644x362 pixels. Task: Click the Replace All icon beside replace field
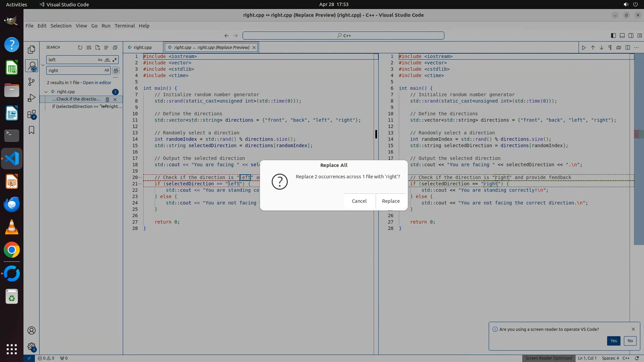click(116, 70)
